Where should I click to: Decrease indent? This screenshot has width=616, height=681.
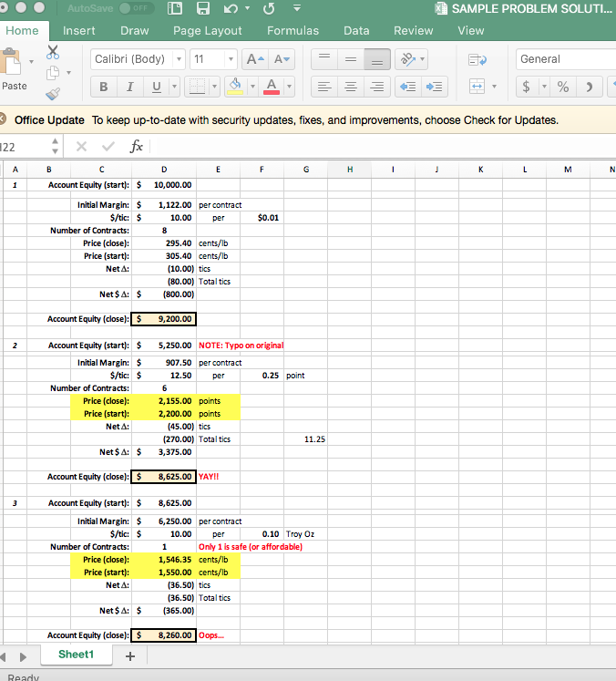[x=408, y=87]
